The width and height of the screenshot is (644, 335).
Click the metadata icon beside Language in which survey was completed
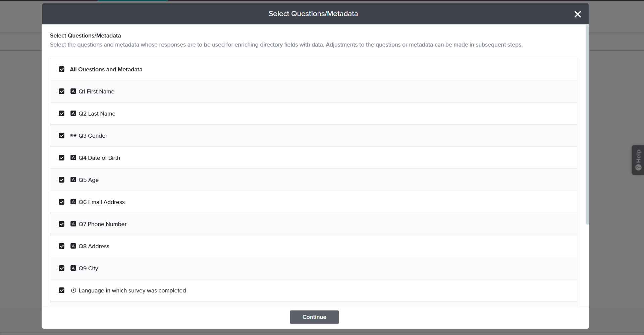73,290
